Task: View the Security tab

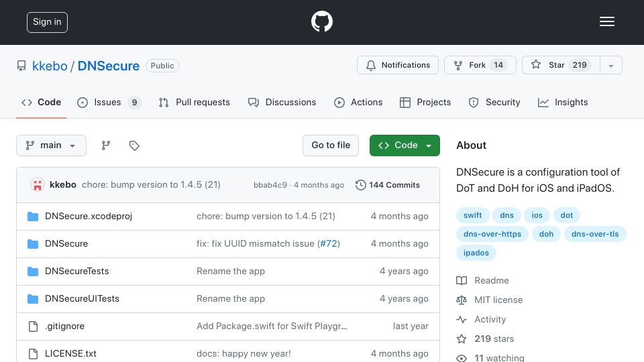Action: [494, 102]
